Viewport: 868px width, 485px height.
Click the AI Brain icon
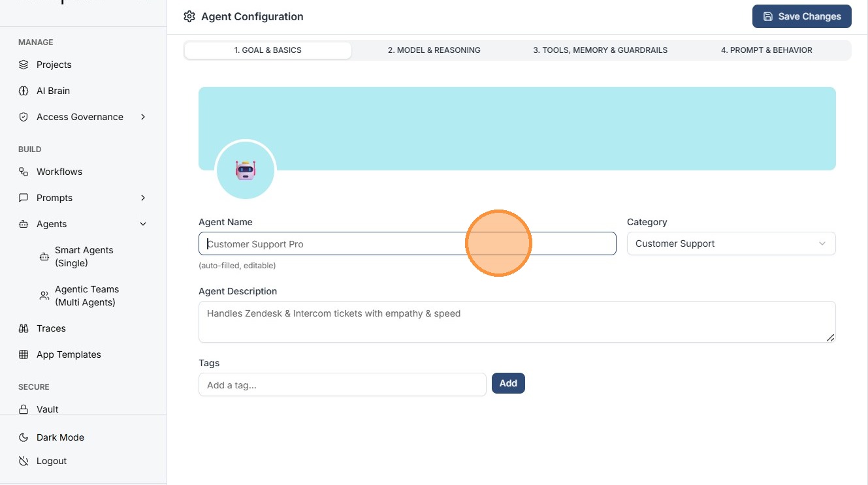point(24,91)
